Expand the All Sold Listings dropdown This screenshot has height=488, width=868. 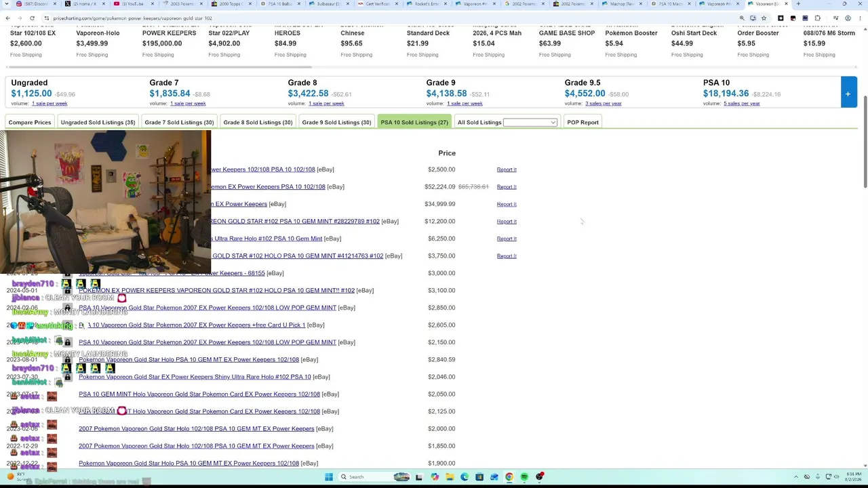pyautogui.click(x=530, y=123)
